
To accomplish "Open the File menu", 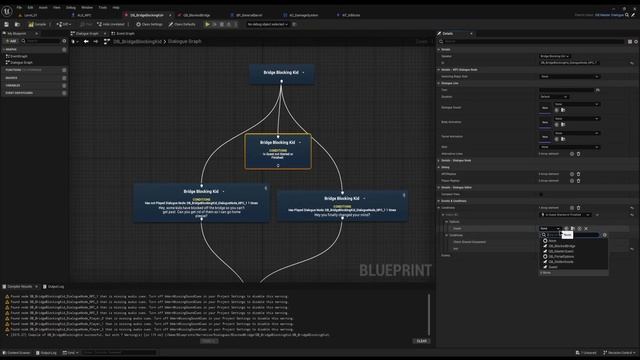I will [19, 7].
